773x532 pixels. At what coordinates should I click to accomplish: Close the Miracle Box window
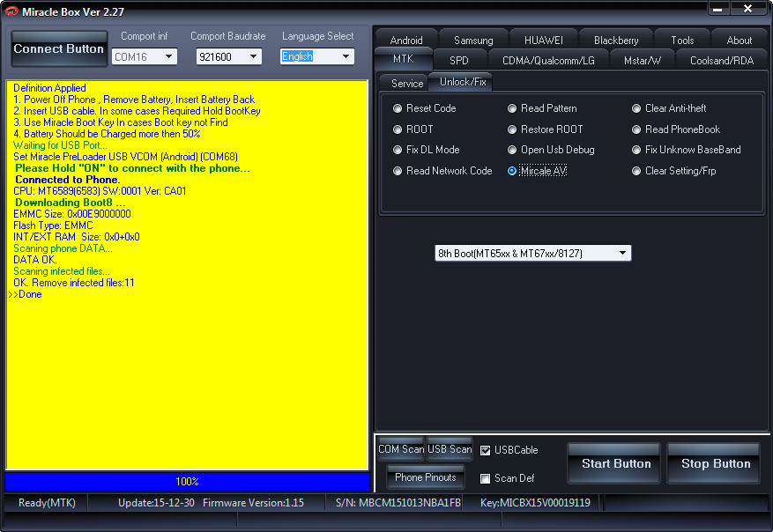point(747,9)
